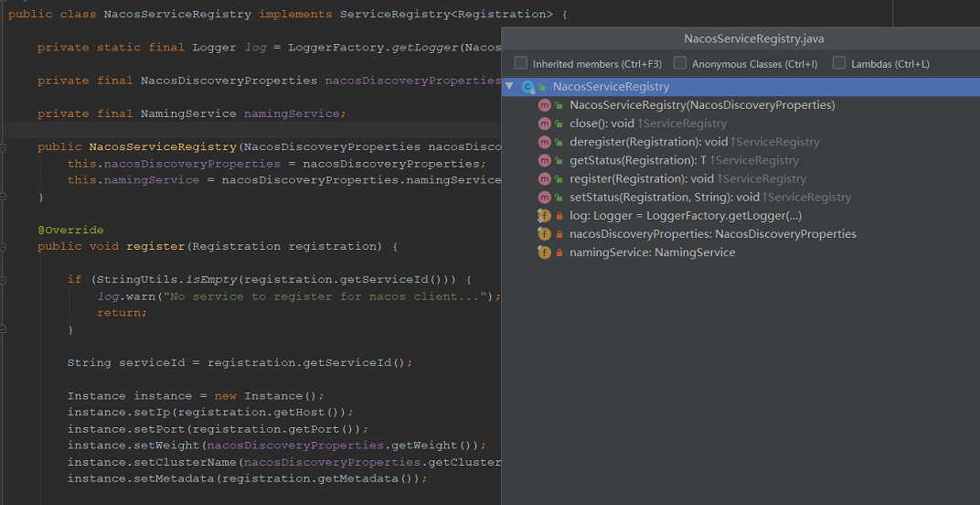Click instance.setPort in the code
The width and height of the screenshot is (980, 505).
(125, 429)
